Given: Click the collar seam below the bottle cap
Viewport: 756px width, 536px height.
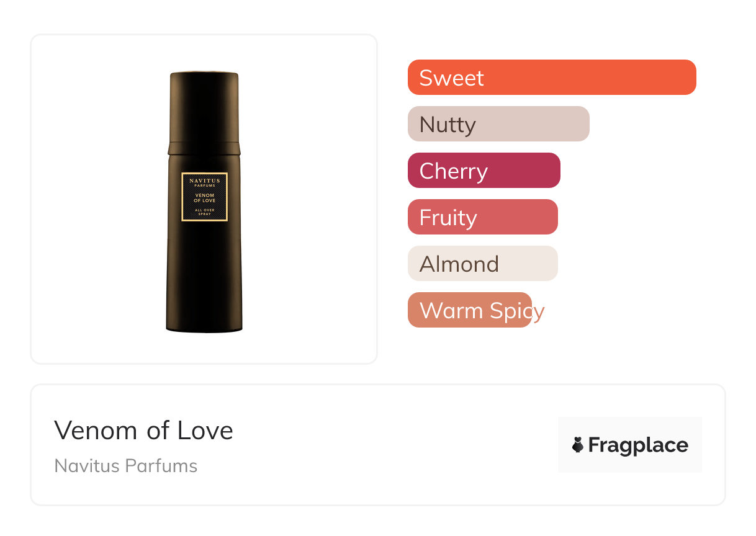Looking at the screenshot, I should 204,148.
